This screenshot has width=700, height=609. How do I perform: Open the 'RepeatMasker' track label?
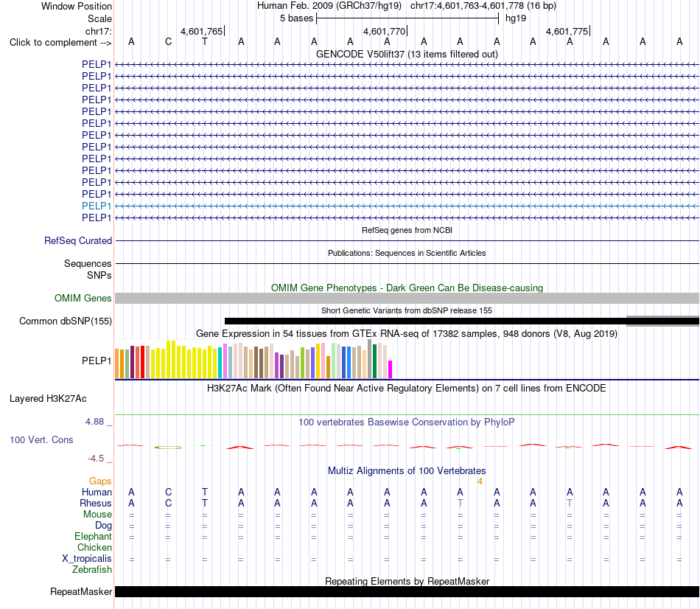point(81,591)
